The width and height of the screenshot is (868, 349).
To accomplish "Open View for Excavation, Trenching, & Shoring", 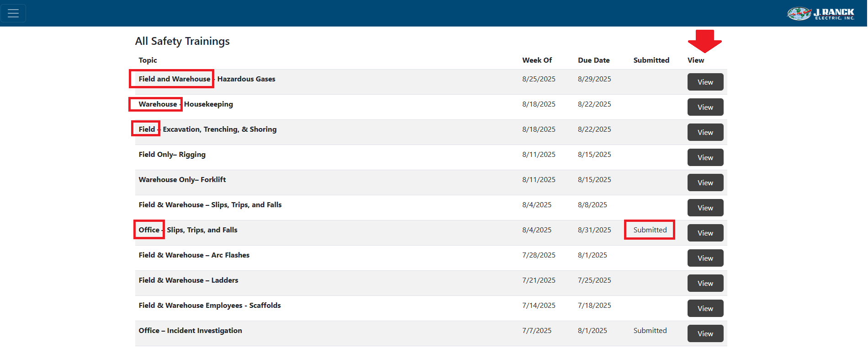I will 705,133.
